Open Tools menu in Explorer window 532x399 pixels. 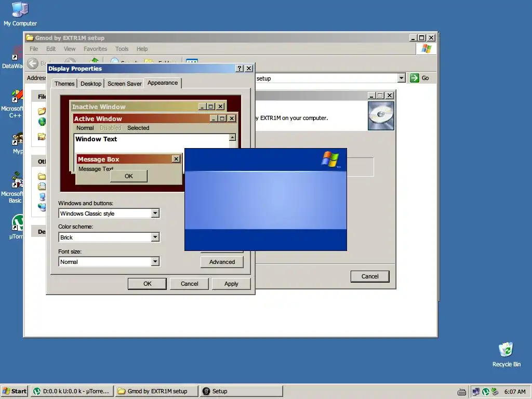click(x=122, y=49)
